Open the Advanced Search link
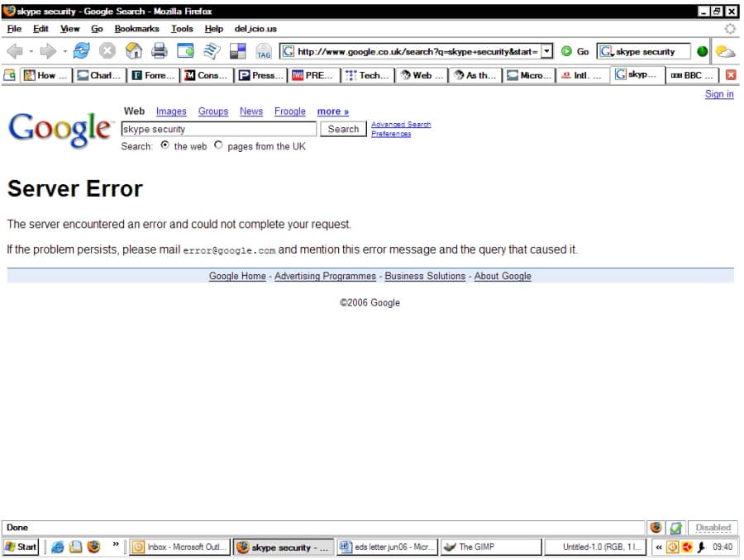Viewport: 744px width, 560px height. [401, 124]
